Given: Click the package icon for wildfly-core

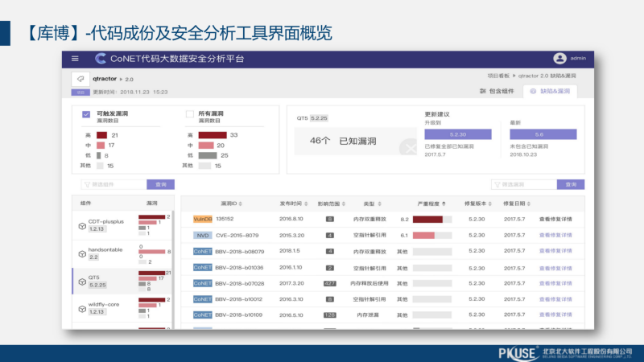Looking at the screenshot, I should 82,309.
